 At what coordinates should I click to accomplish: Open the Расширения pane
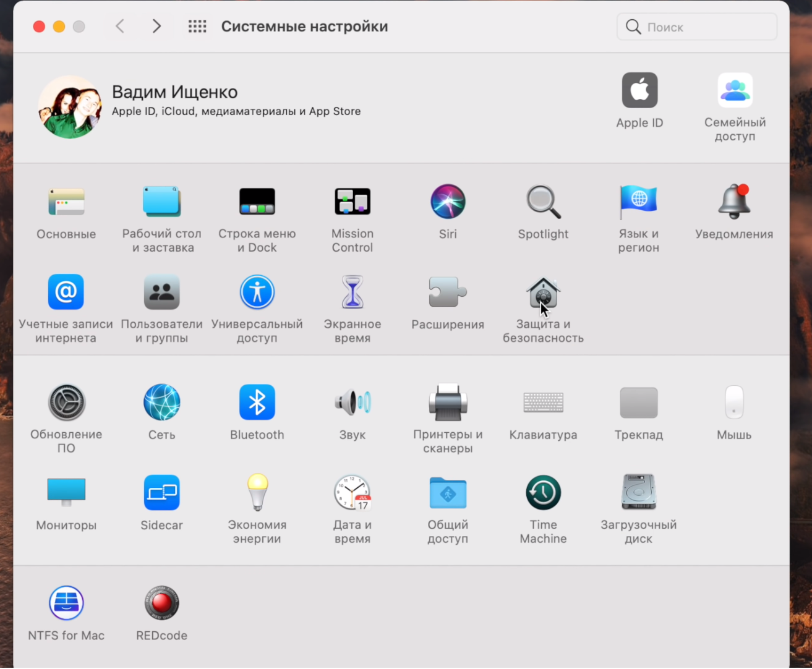[x=448, y=292]
